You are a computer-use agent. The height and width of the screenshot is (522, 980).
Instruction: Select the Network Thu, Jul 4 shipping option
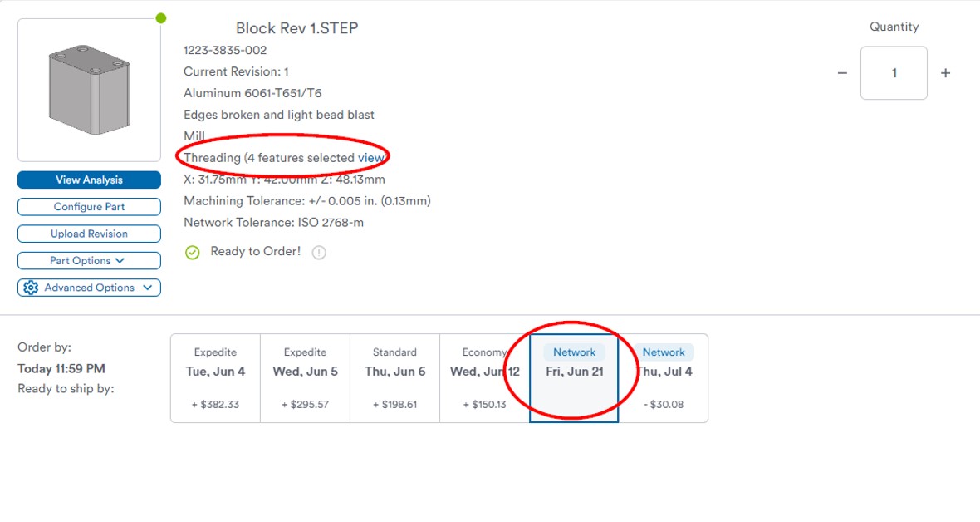point(664,376)
